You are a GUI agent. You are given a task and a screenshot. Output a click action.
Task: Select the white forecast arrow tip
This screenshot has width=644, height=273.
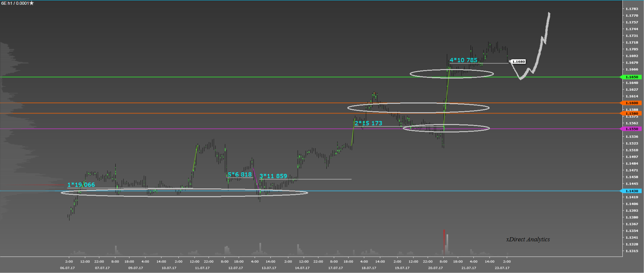point(549,14)
